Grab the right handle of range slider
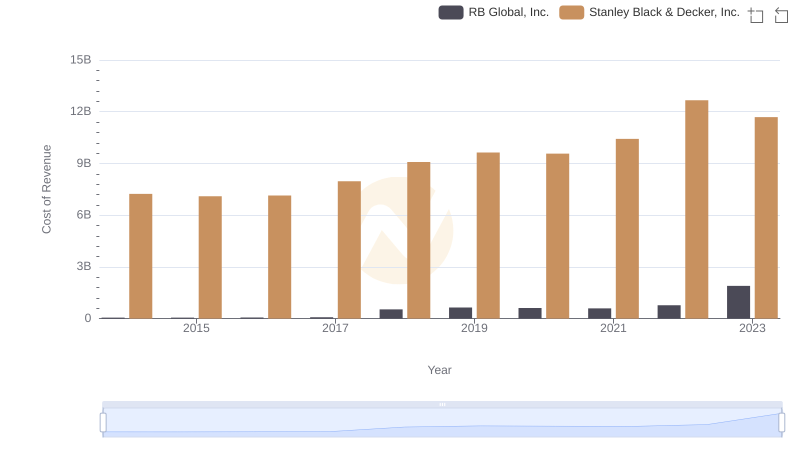 (x=782, y=423)
